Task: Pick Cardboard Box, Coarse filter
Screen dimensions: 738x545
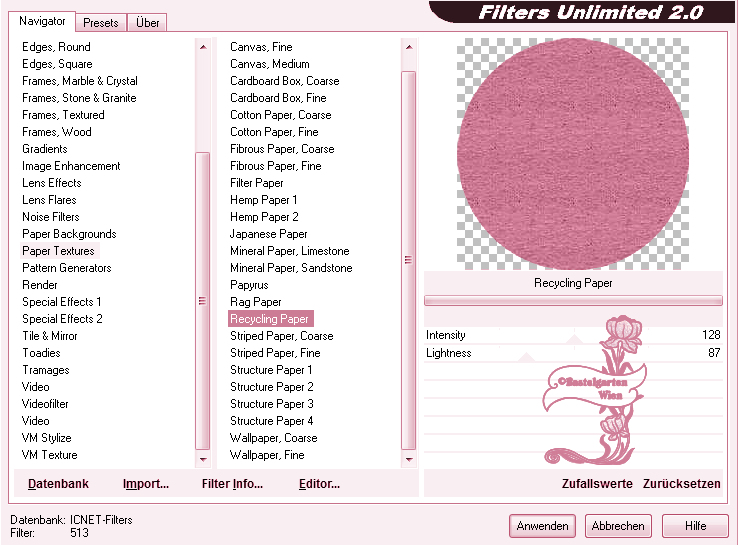Action: pyautogui.click(x=285, y=81)
